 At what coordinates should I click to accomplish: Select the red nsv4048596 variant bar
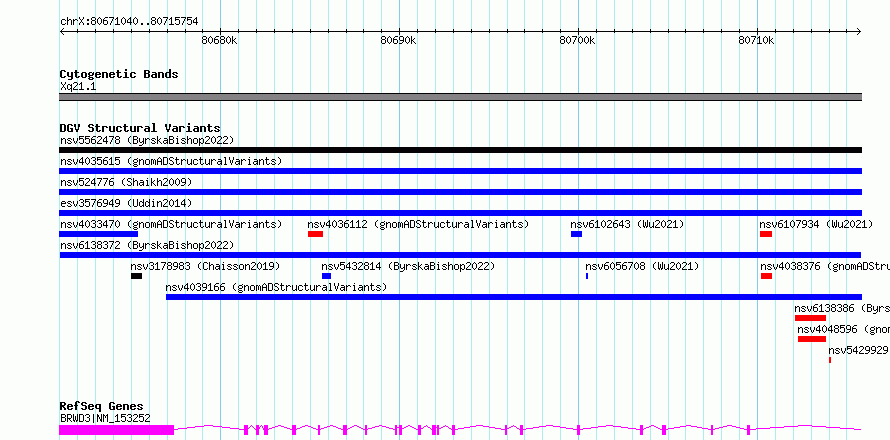pos(812,339)
